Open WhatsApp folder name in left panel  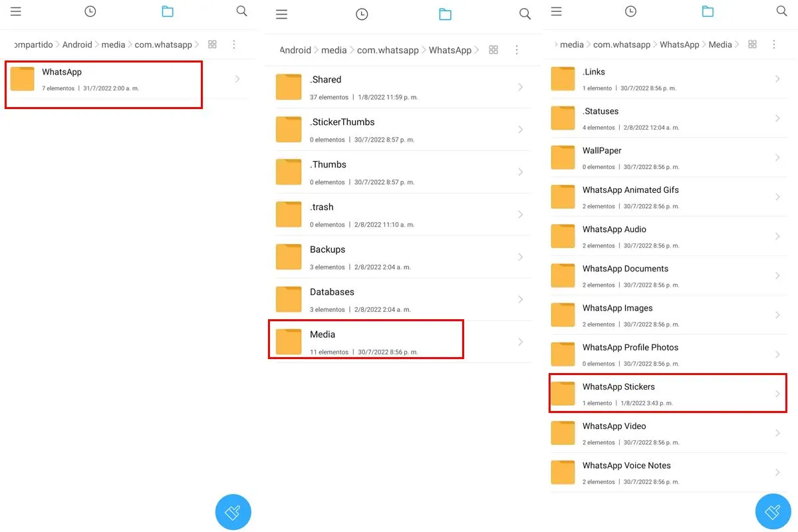(x=62, y=72)
